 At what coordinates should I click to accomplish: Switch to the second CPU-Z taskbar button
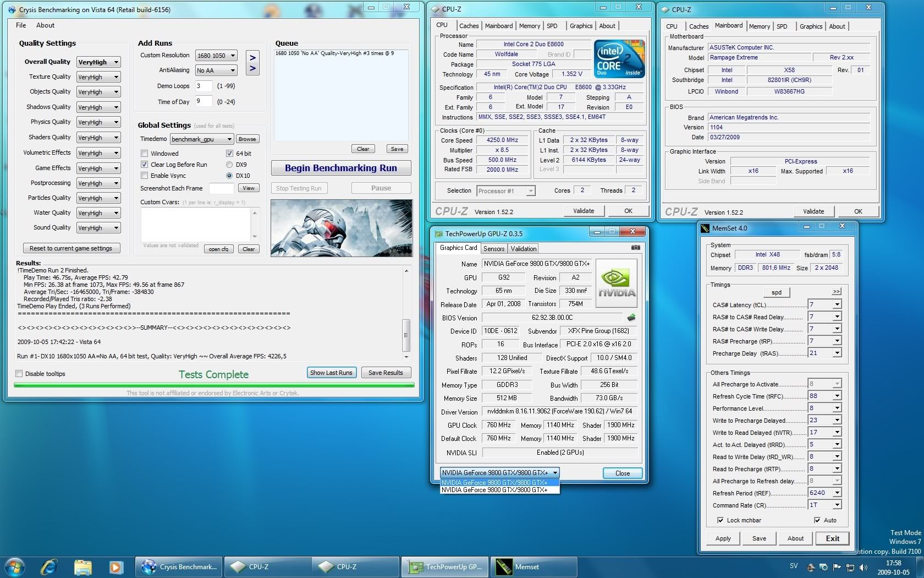click(x=356, y=567)
